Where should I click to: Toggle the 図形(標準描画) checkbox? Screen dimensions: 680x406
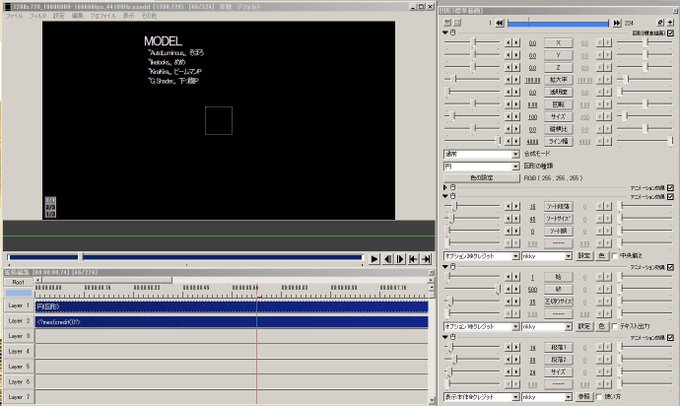pyautogui.click(x=670, y=33)
